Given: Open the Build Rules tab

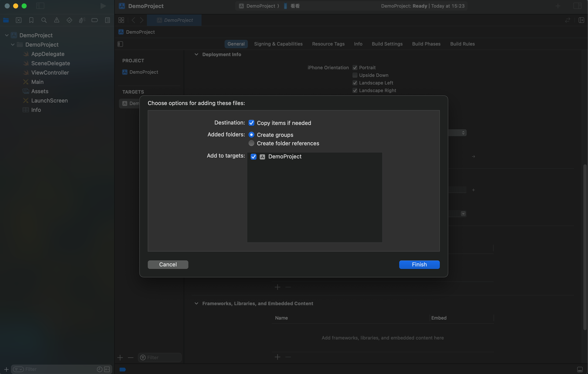Looking at the screenshot, I should pos(462,44).
